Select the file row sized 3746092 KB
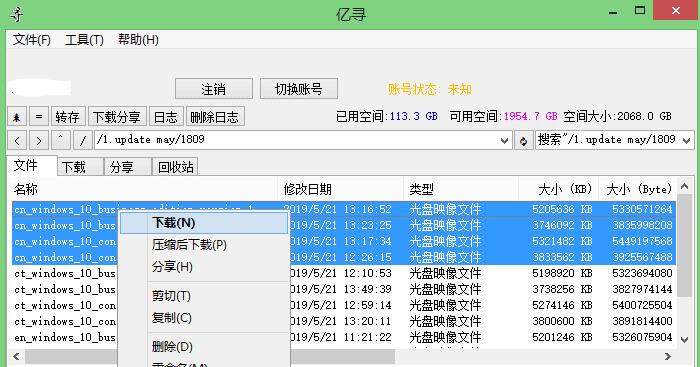This screenshot has height=367, width=700. tap(344, 225)
